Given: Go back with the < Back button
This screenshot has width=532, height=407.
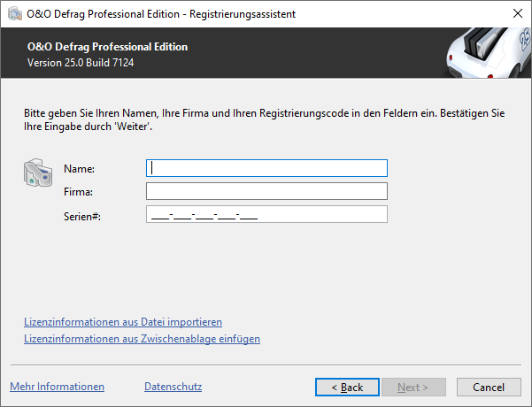Looking at the screenshot, I should click(x=347, y=388).
